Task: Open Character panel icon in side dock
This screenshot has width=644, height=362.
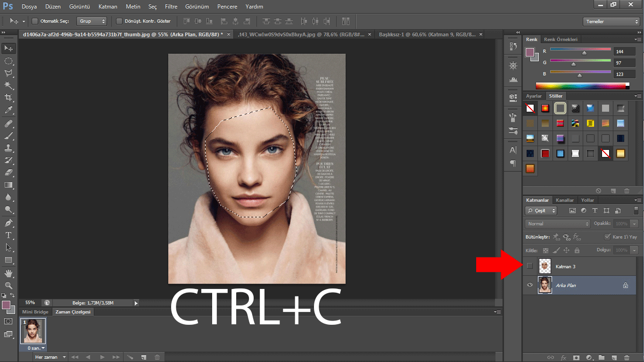Action: click(513, 150)
